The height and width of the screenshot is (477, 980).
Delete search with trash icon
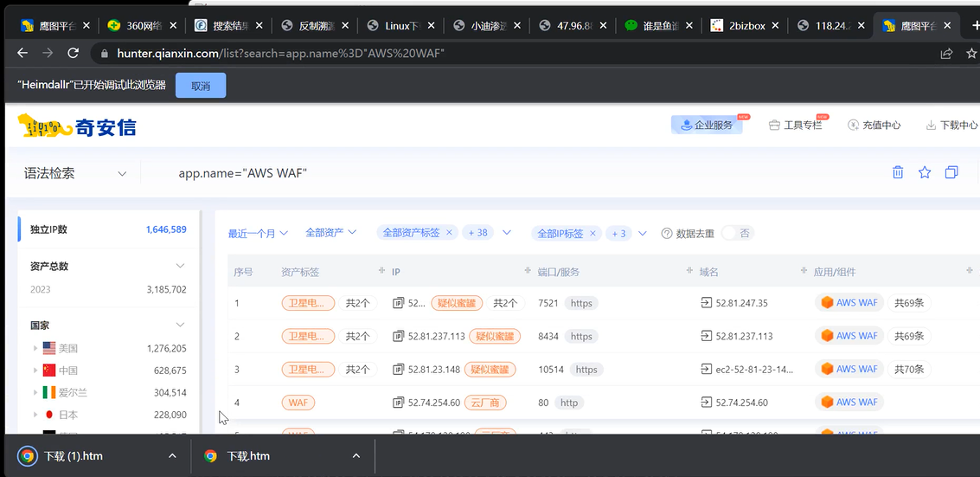click(x=898, y=172)
